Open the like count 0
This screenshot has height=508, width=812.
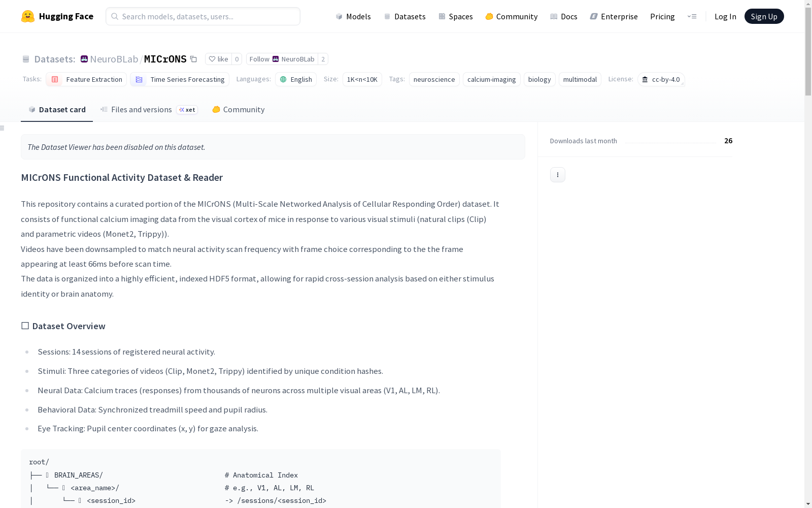click(236, 59)
